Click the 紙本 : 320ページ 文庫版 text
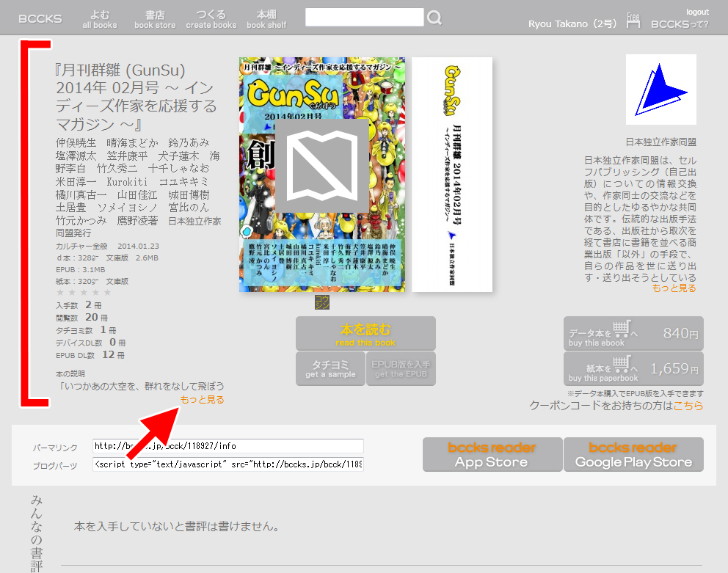 [x=92, y=282]
